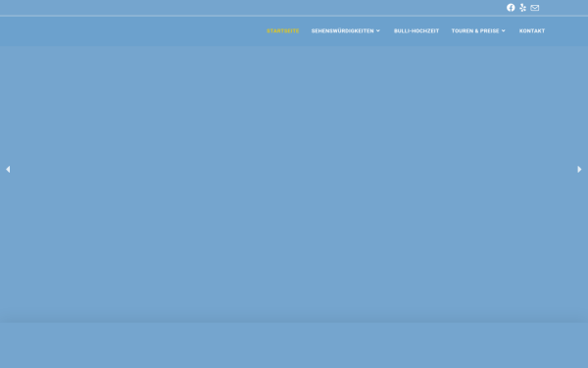Open the Facebook social icon
This screenshot has height=368, width=588.
tap(511, 8)
